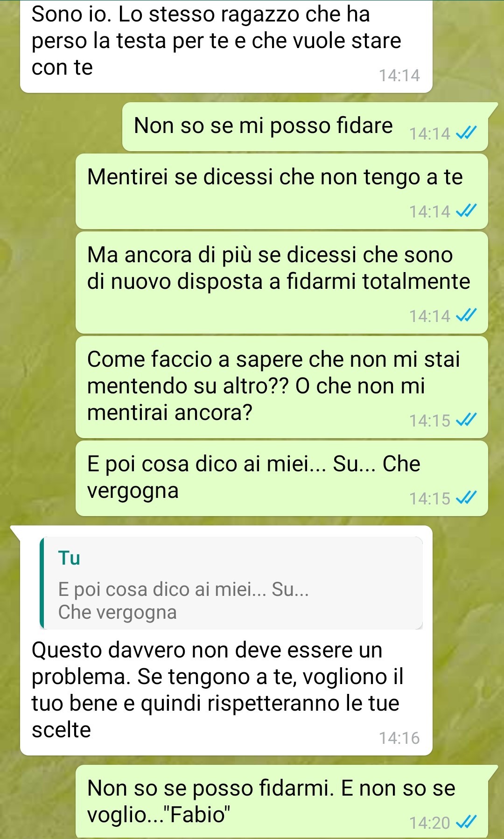The image size is (504, 839).
Task: Click the green bar of the quoted message
Action: coord(42,583)
